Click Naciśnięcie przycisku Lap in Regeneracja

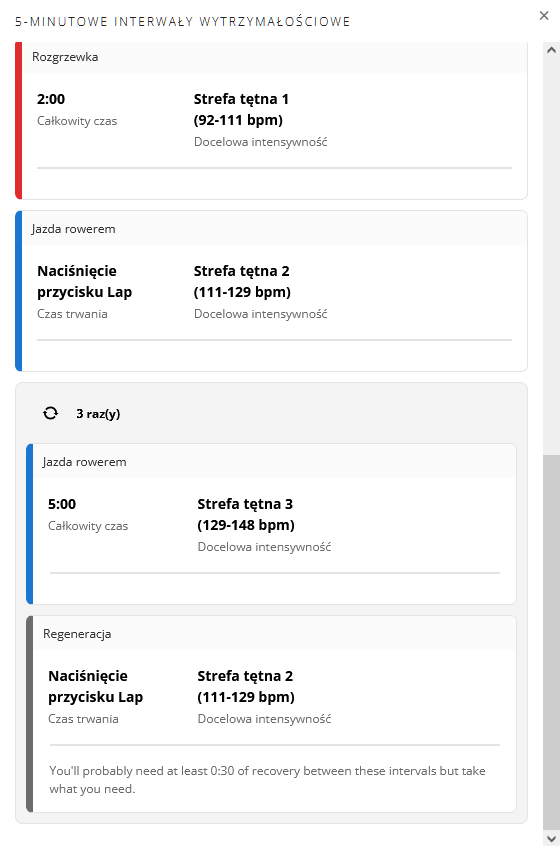pos(95,686)
